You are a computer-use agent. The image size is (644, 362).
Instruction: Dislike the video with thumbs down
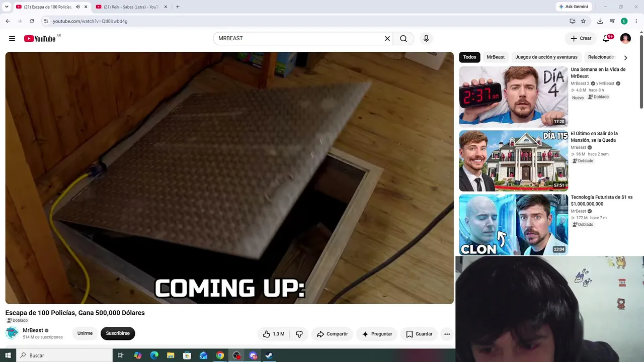coord(299,334)
